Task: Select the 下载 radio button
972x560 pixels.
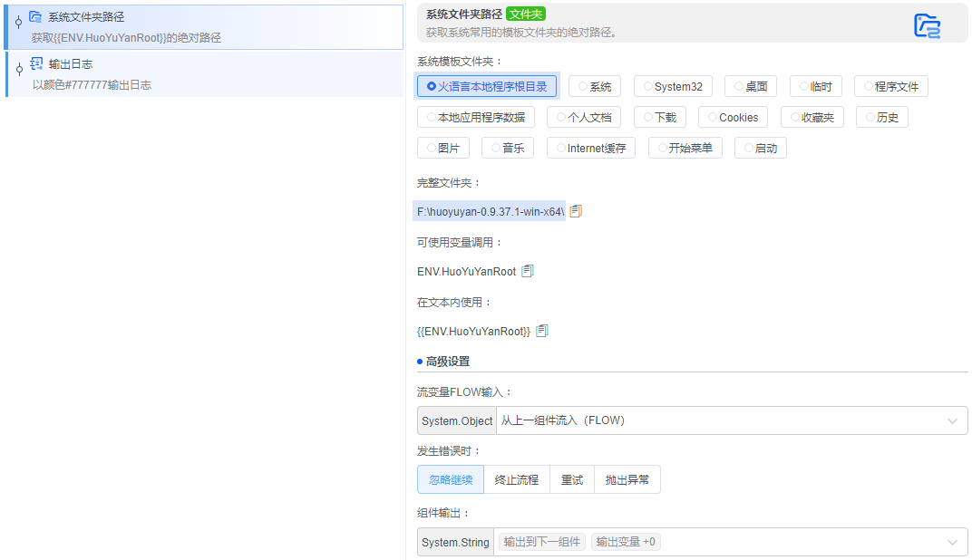Action: point(661,116)
